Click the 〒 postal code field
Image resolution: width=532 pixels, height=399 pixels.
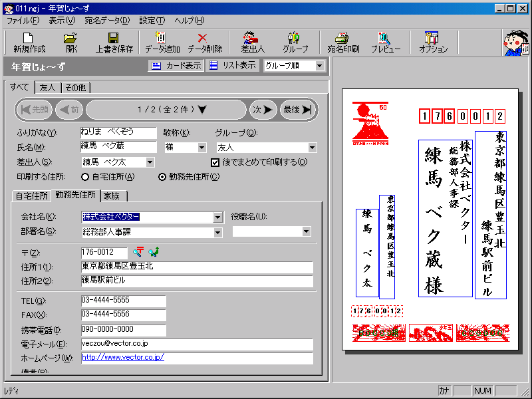[104, 253]
